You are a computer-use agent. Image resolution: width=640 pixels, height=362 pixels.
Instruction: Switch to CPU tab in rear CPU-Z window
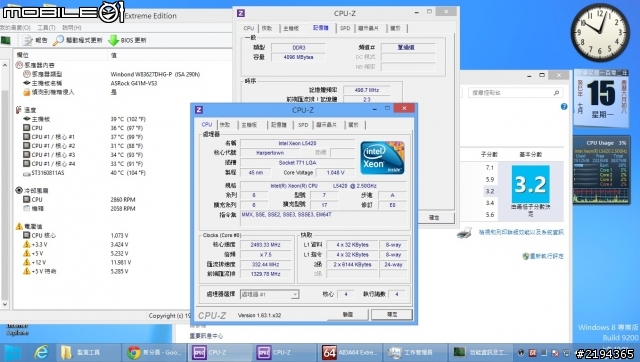point(249,28)
